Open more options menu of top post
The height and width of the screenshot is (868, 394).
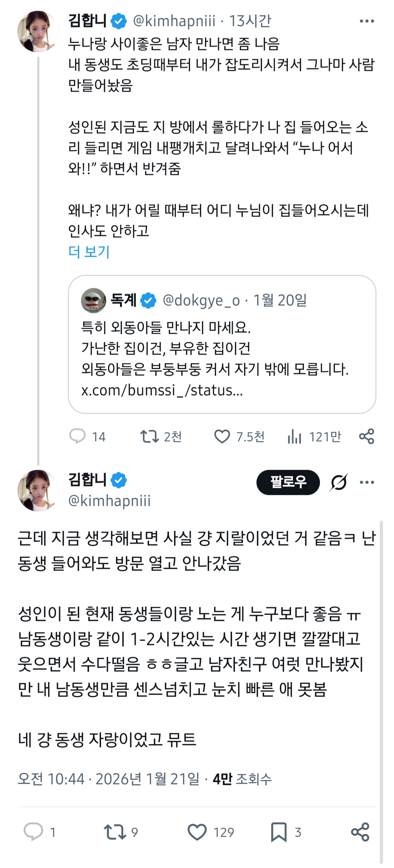367,21
